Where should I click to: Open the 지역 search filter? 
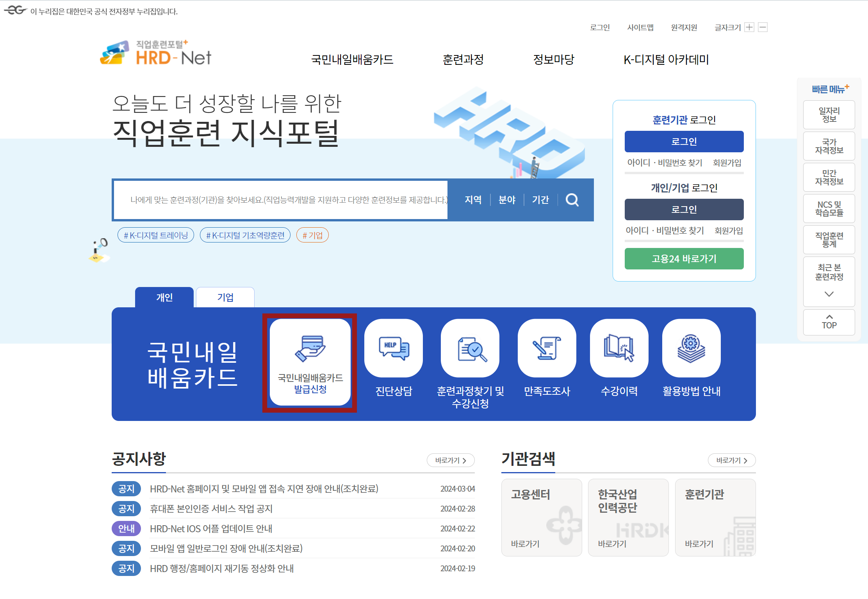pos(473,200)
